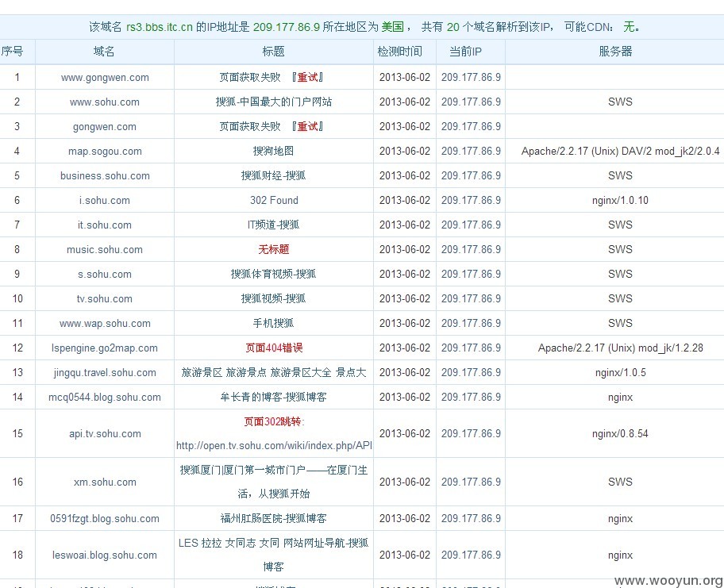Click the title 福州肛肠医院-搜狐博客
Screen dimensions: 724x588
(x=273, y=518)
